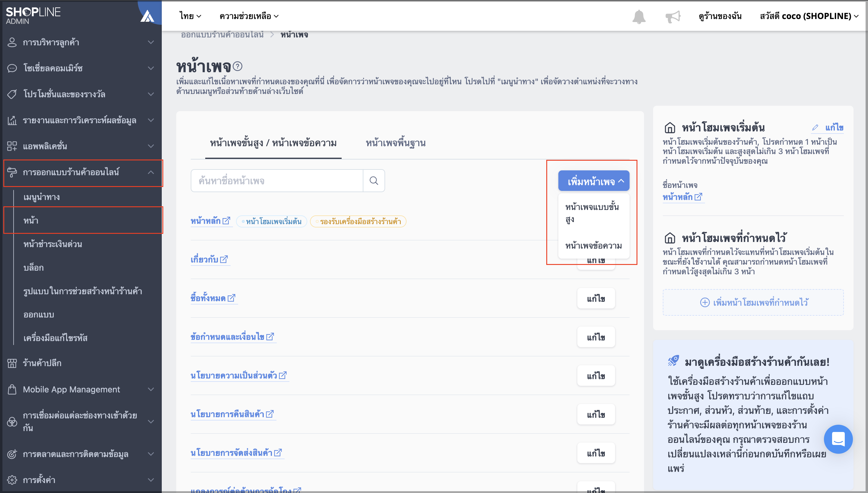
Task: Switch to หน้าเพจพื้นฐาน tab
Action: tap(395, 143)
